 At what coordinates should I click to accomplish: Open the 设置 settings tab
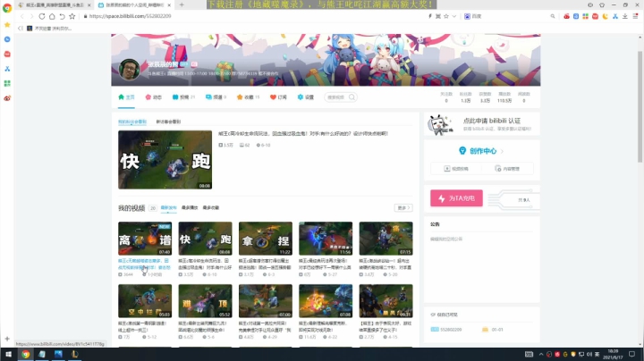[306, 97]
